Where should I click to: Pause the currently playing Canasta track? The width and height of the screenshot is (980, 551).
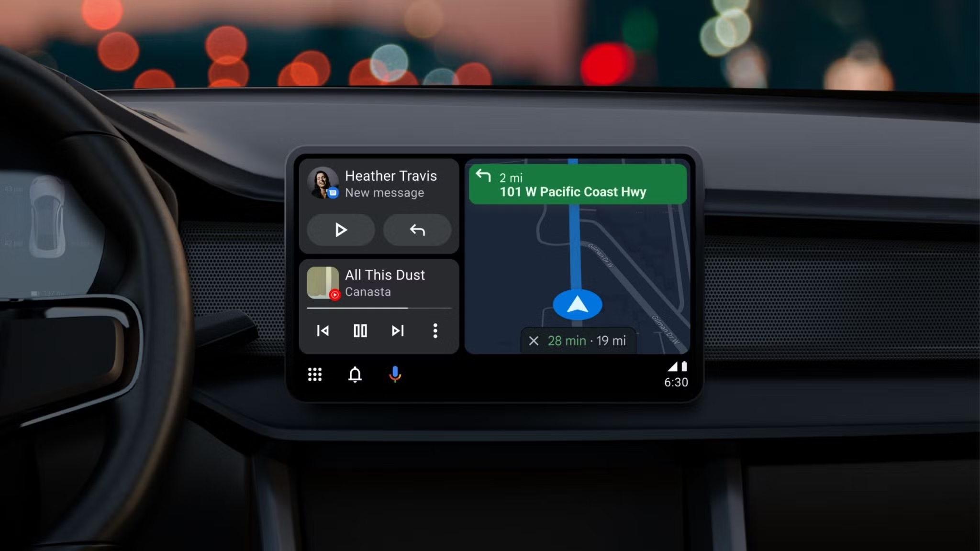point(359,330)
